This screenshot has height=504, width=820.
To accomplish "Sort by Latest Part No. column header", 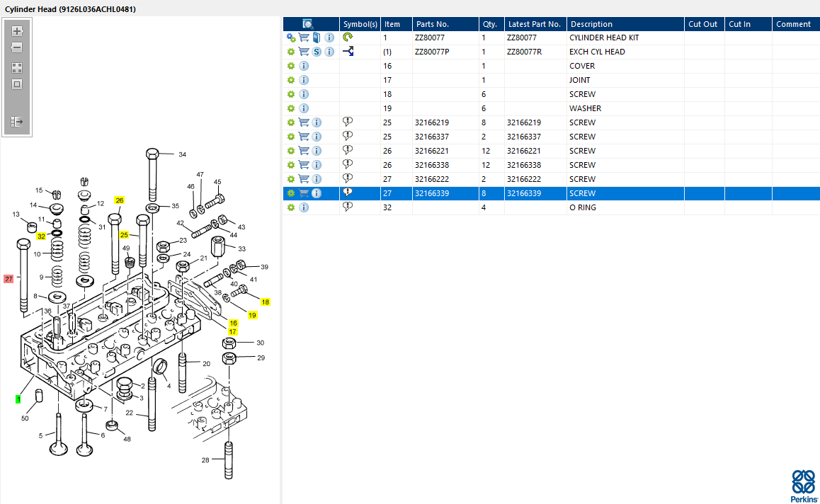I will click(535, 24).
